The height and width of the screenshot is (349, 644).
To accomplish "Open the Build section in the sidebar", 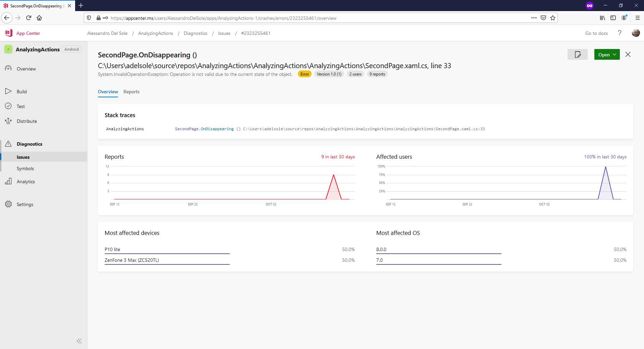I will (x=21, y=91).
